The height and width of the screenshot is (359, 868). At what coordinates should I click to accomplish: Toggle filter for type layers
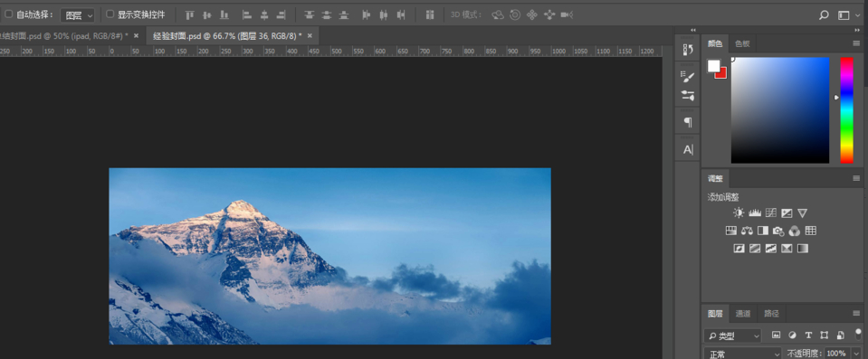[808, 335]
